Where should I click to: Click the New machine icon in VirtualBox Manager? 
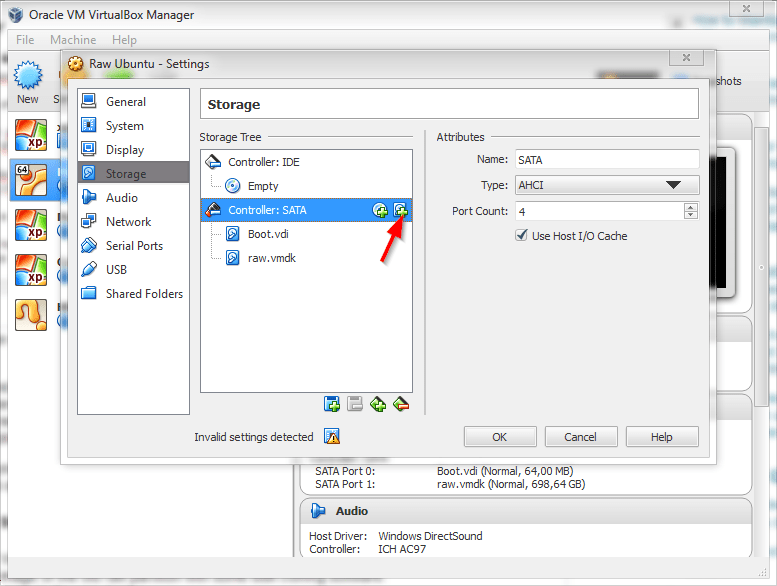(28, 83)
